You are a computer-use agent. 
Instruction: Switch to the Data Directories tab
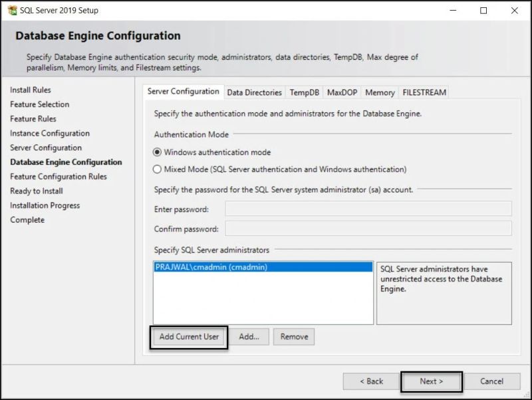[254, 93]
